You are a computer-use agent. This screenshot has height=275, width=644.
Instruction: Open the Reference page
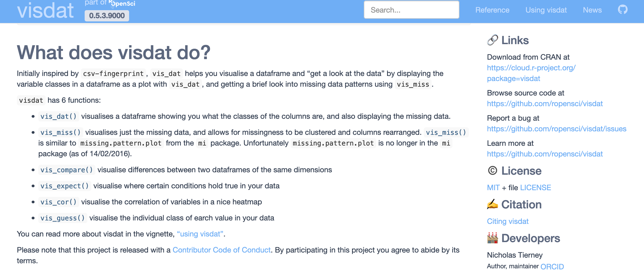tap(492, 10)
